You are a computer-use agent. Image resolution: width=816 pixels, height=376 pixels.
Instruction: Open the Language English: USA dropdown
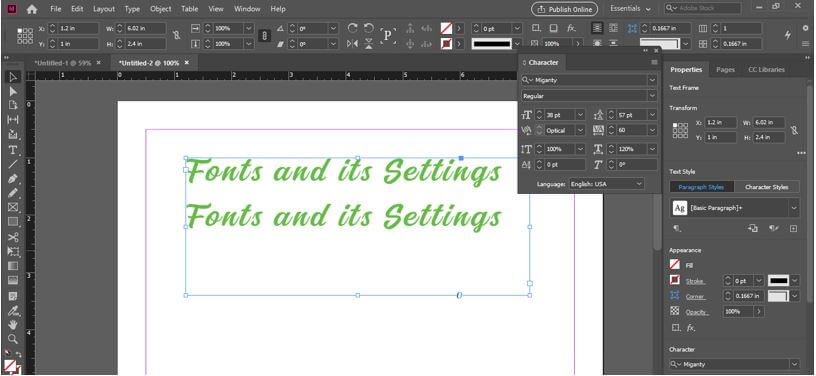click(x=606, y=184)
